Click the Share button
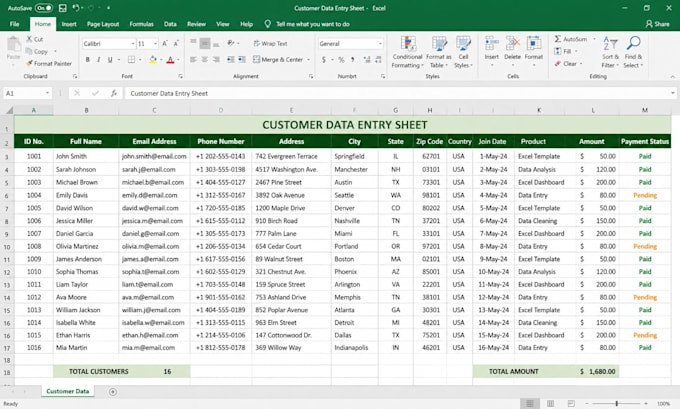This screenshot has height=409, width=680. coord(657,24)
